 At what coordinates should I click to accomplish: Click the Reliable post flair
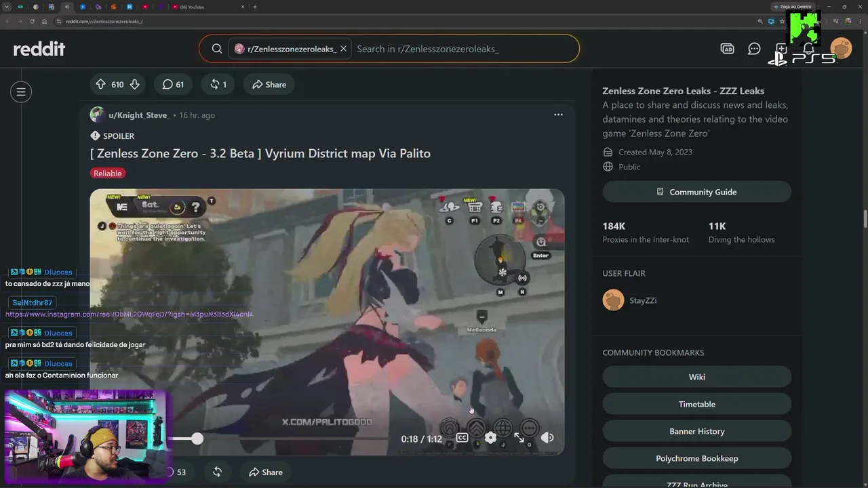coord(108,174)
